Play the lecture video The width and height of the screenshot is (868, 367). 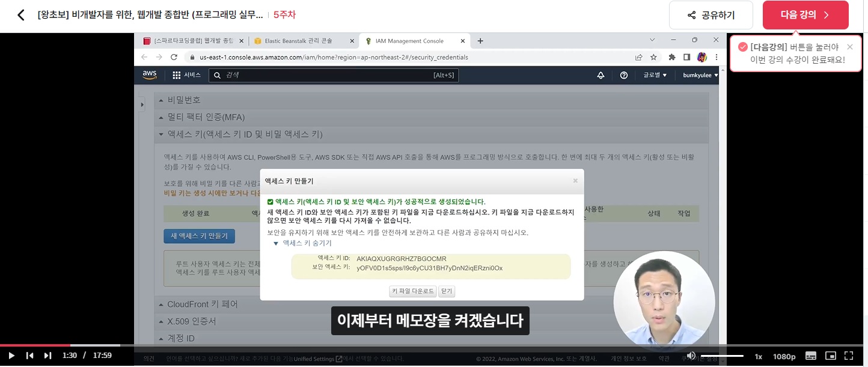(11, 356)
